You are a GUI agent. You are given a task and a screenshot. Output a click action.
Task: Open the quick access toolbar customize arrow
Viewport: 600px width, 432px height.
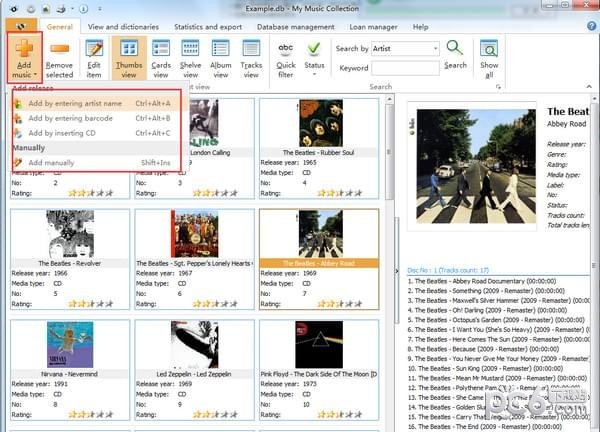pyautogui.click(x=99, y=8)
